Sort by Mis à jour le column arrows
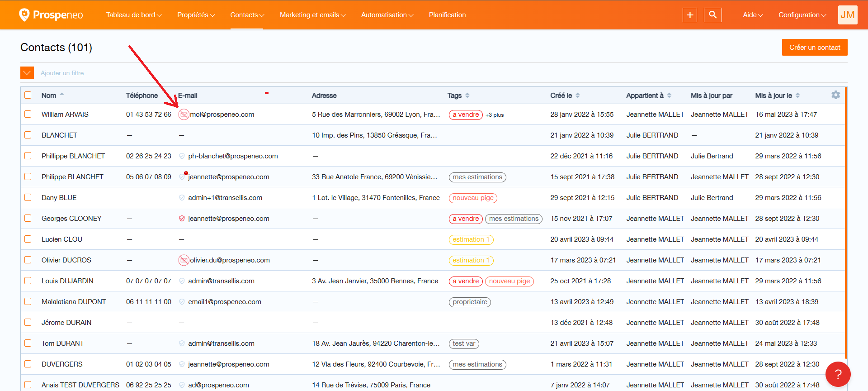Image resolution: width=868 pixels, height=391 pixels. pyautogui.click(x=797, y=95)
